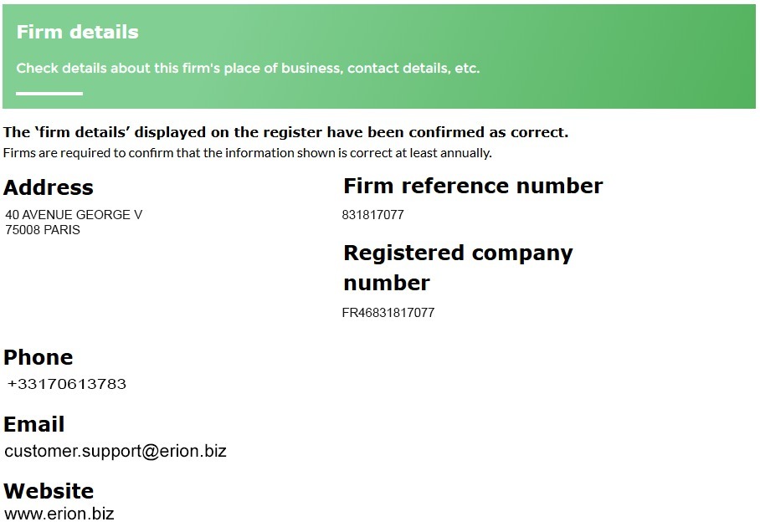Viewport: 760px width, 532px height.
Task: Click the word 'number' under Registered company
Action: coord(386,283)
